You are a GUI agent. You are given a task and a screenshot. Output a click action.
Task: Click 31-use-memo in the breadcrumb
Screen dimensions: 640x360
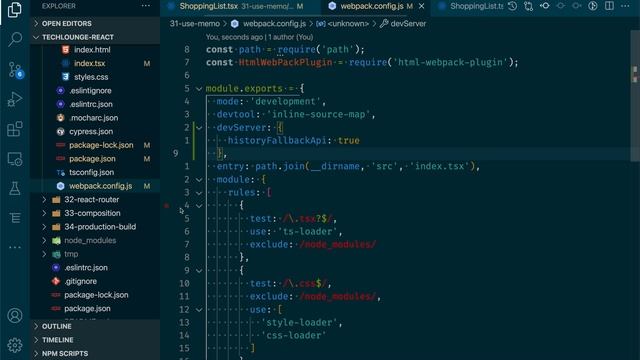[x=195, y=24]
